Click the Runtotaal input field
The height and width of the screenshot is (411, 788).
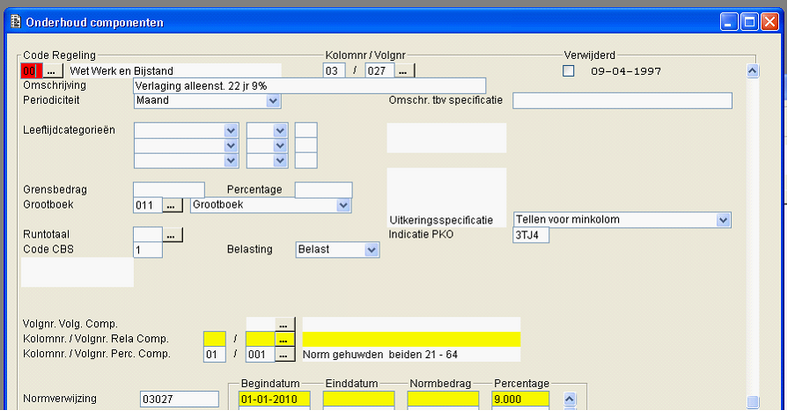coord(148,235)
